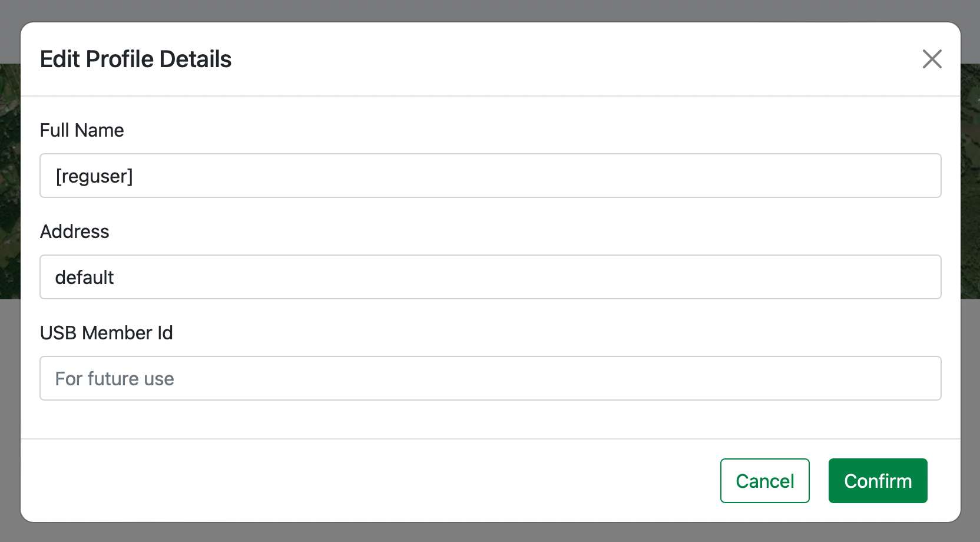Click the satellite map strip left of dialog
Viewport: 980px width, 542px height.
9,177
